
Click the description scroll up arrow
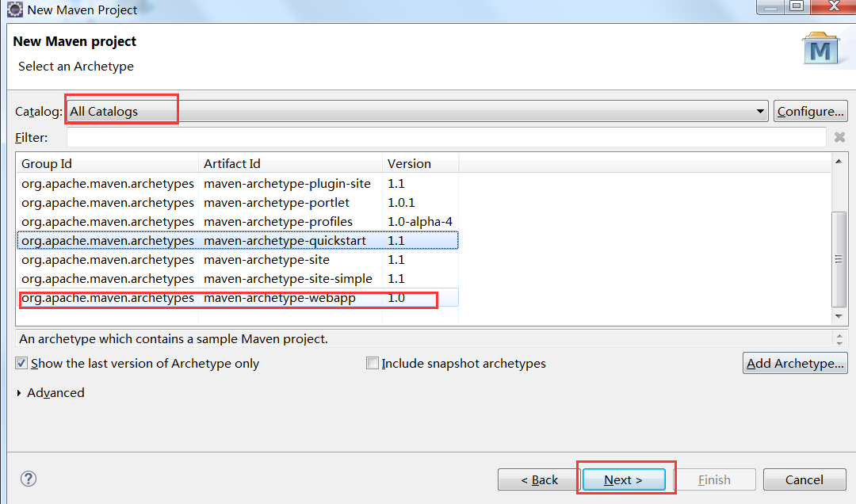click(x=839, y=334)
